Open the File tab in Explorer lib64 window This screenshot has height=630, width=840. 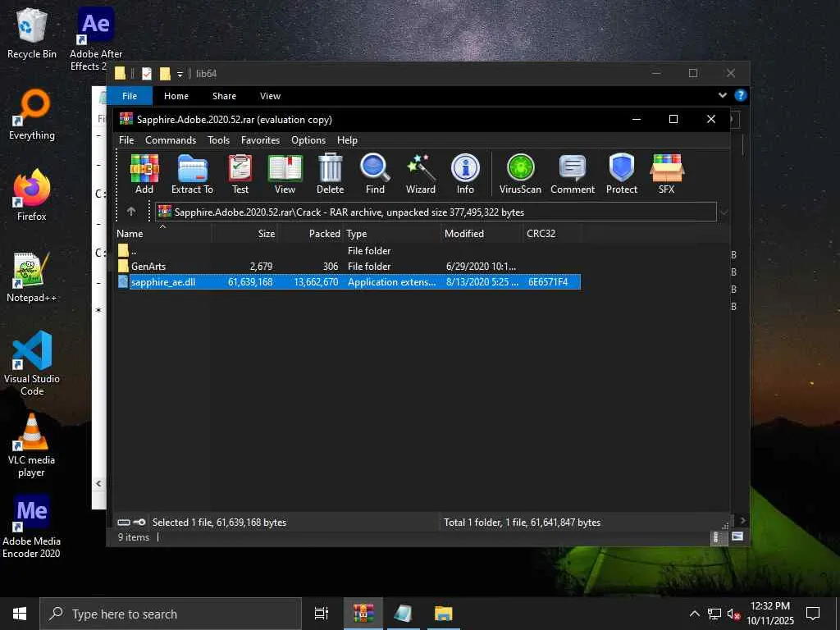pyautogui.click(x=130, y=96)
